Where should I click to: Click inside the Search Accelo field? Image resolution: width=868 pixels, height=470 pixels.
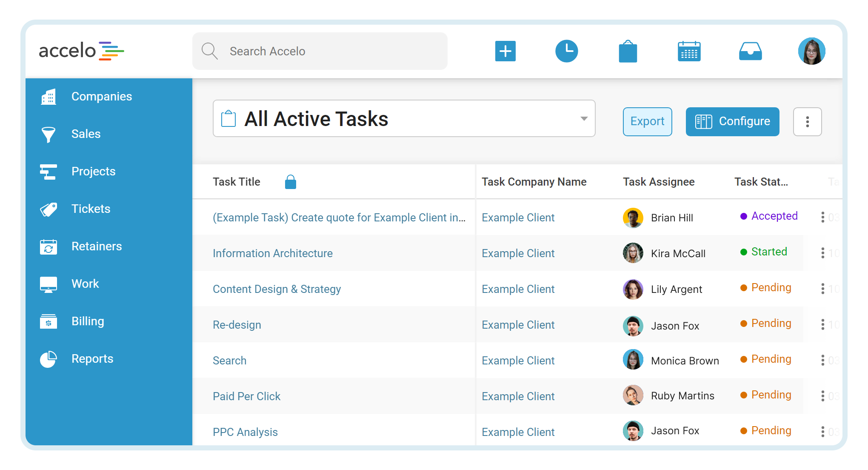[319, 51]
